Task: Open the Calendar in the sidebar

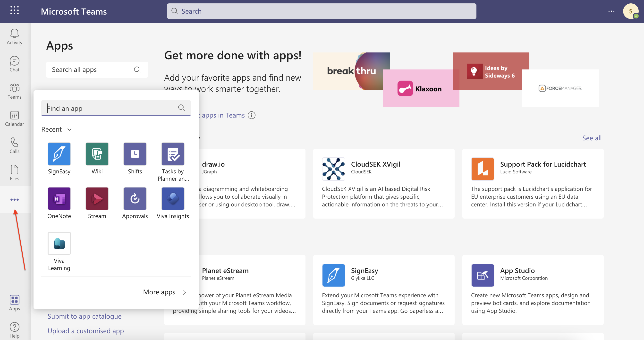Action: tap(15, 119)
